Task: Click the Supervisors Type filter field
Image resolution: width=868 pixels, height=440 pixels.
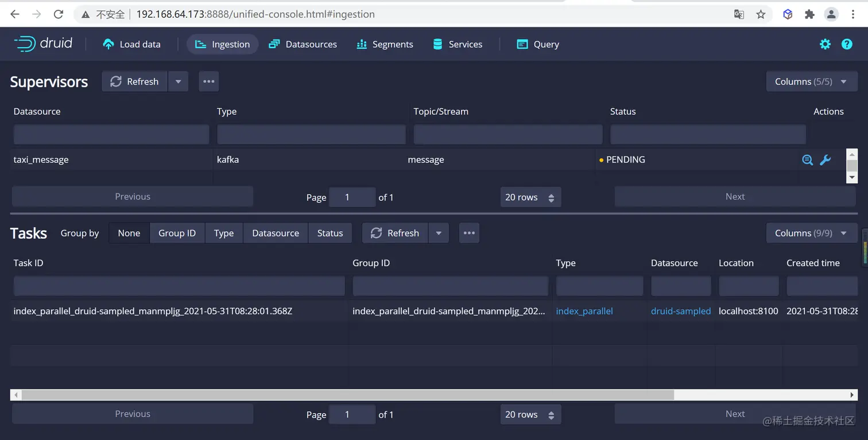Action: [311, 134]
